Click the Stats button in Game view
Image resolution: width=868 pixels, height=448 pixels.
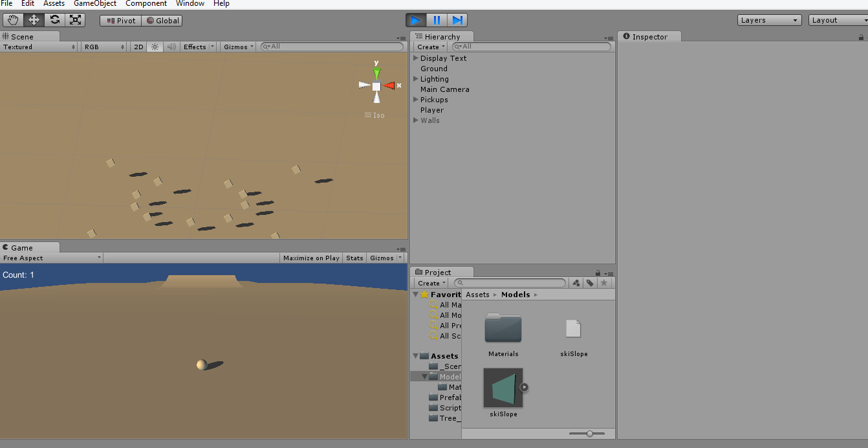[x=354, y=258]
